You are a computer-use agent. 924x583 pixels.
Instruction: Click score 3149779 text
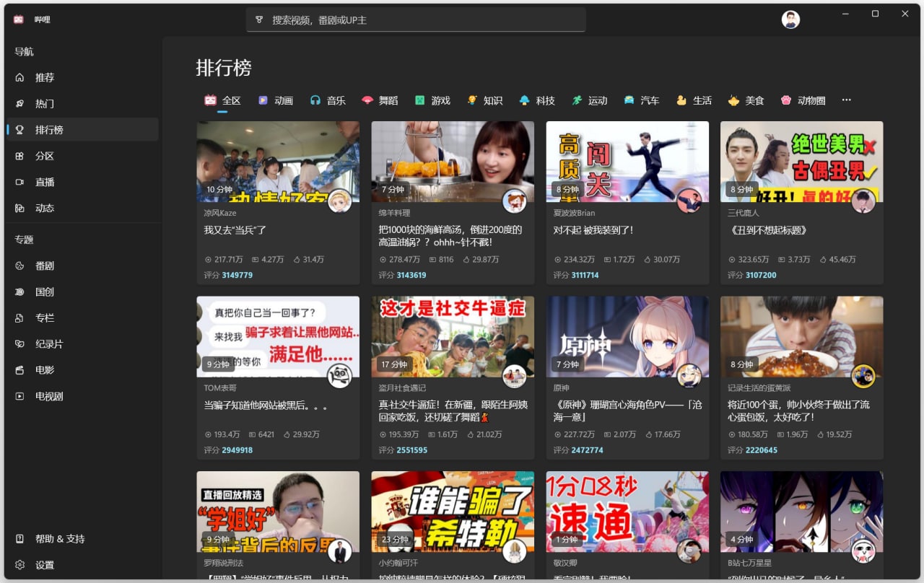(x=237, y=275)
